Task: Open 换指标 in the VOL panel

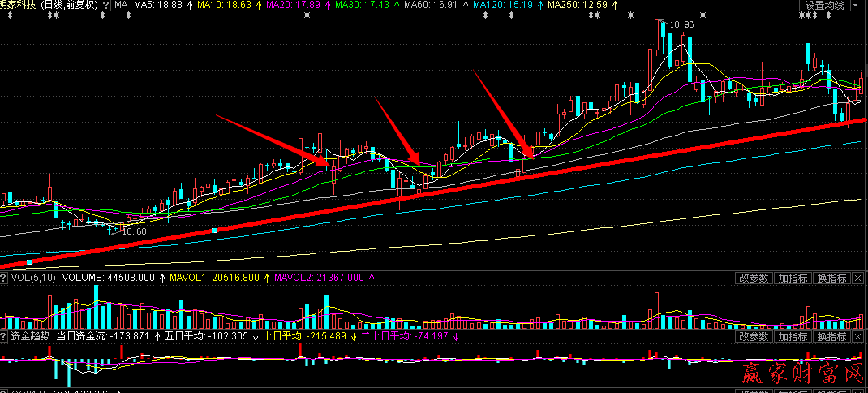Action: click(831, 278)
